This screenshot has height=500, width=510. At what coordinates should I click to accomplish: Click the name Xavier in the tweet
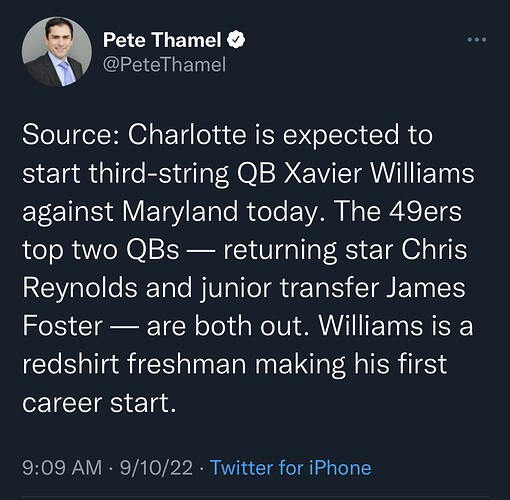point(323,173)
